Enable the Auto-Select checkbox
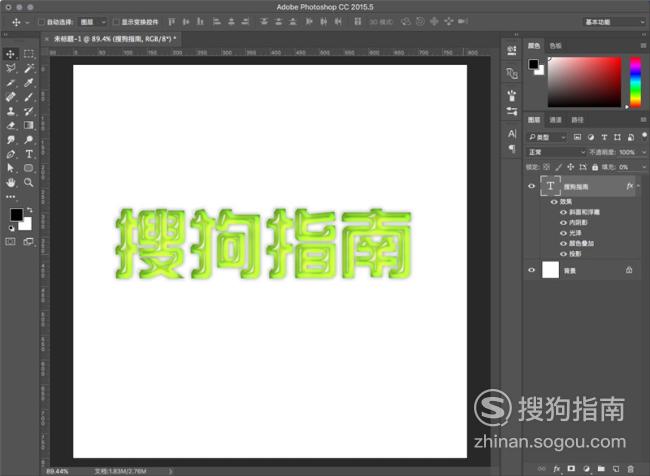Image resolution: width=650 pixels, height=476 pixels. coord(41,22)
